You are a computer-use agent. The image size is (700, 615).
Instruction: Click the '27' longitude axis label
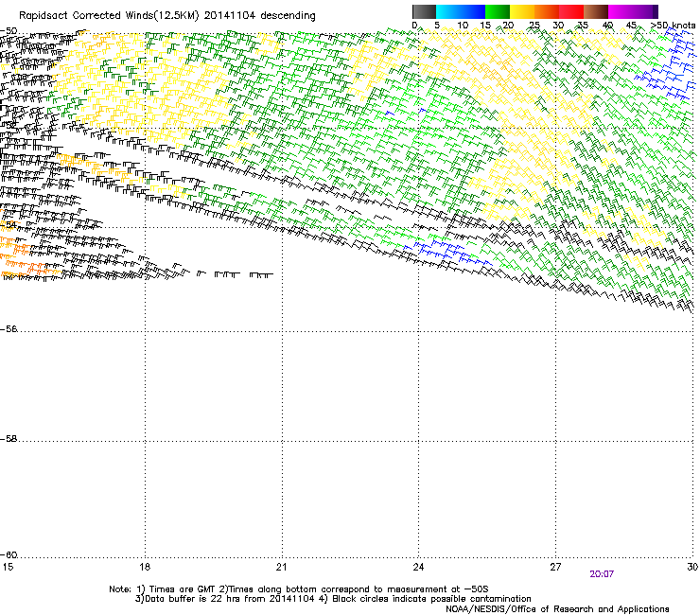555,567
